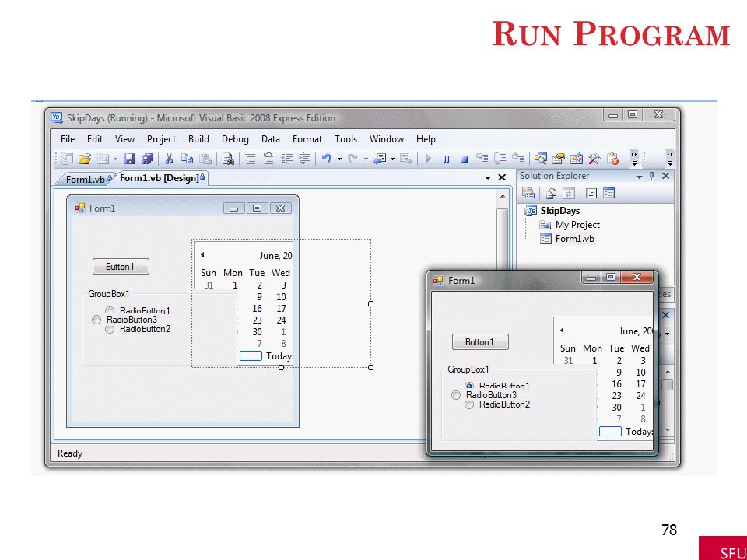Switch to Form1.vb [Design] tab
Viewport: 747px width, 560px height.
tap(162, 178)
